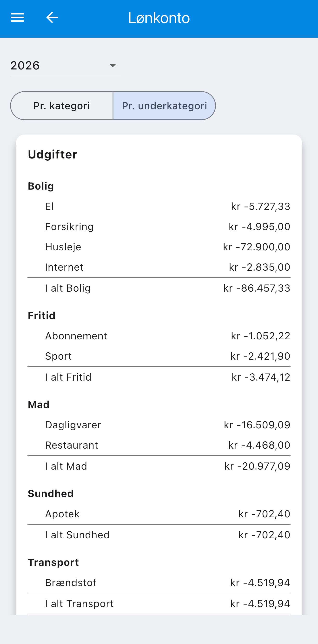Select the I alt Bolig total row
The width and height of the screenshot is (318, 644).
point(159,288)
